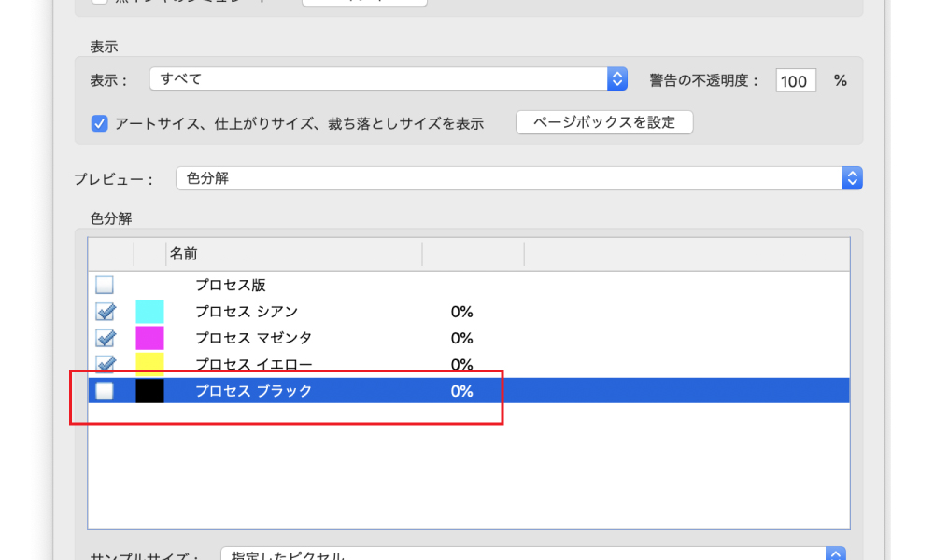This screenshot has height=560, width=934.
Task: Uncheck the プロセス イエロー checkbox
Action: pos(105,363)
